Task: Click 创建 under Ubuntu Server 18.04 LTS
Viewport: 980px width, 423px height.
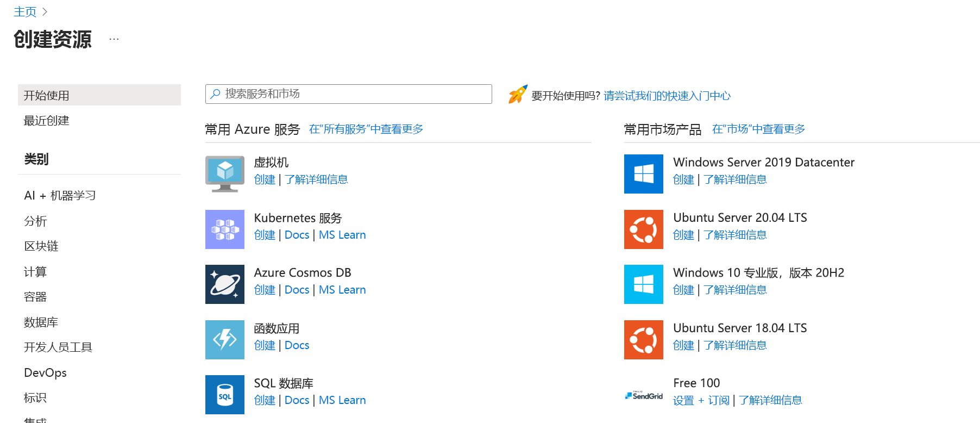Action: pos(684,345)
